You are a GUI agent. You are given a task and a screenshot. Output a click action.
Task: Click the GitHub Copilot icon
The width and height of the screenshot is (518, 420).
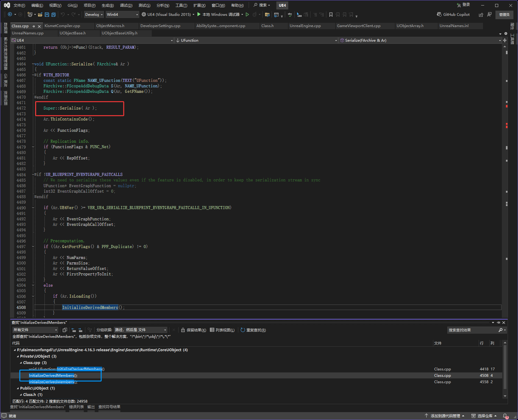(x=439, y=14)
